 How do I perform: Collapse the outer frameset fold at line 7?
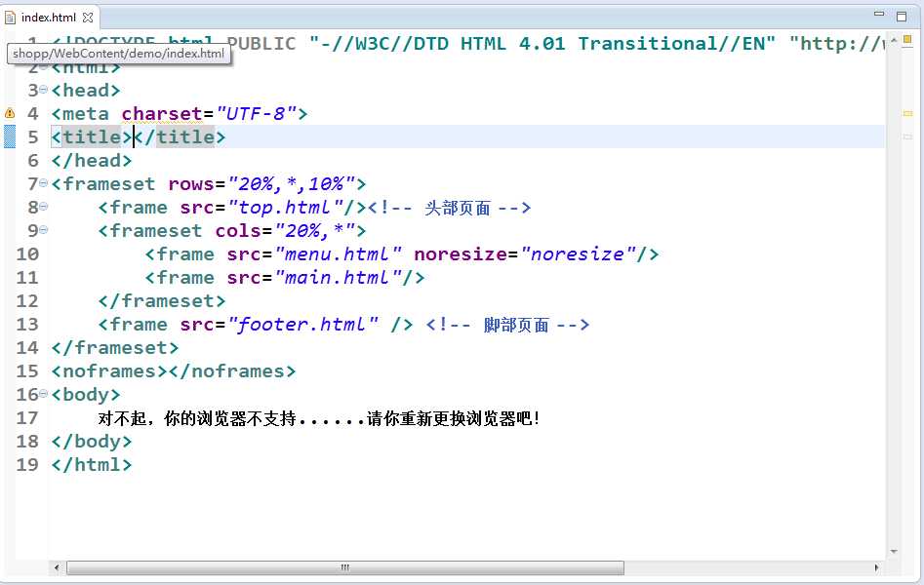coord(43,182)
